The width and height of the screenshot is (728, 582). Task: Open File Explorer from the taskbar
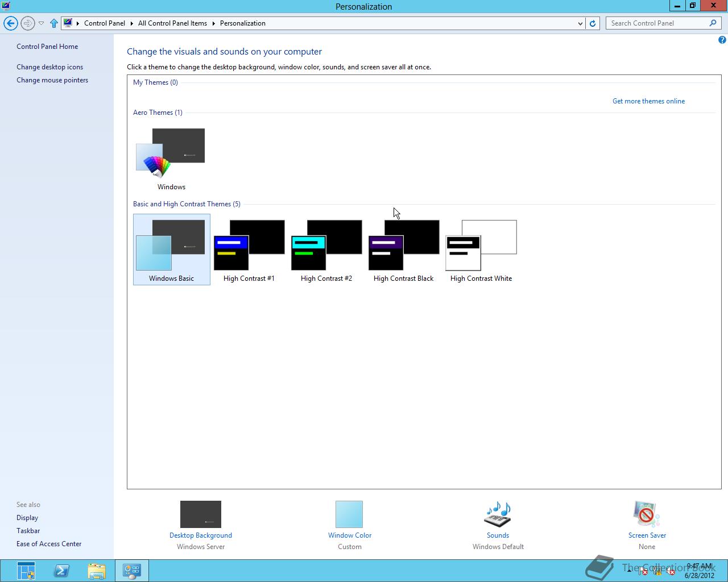(97, 571)
